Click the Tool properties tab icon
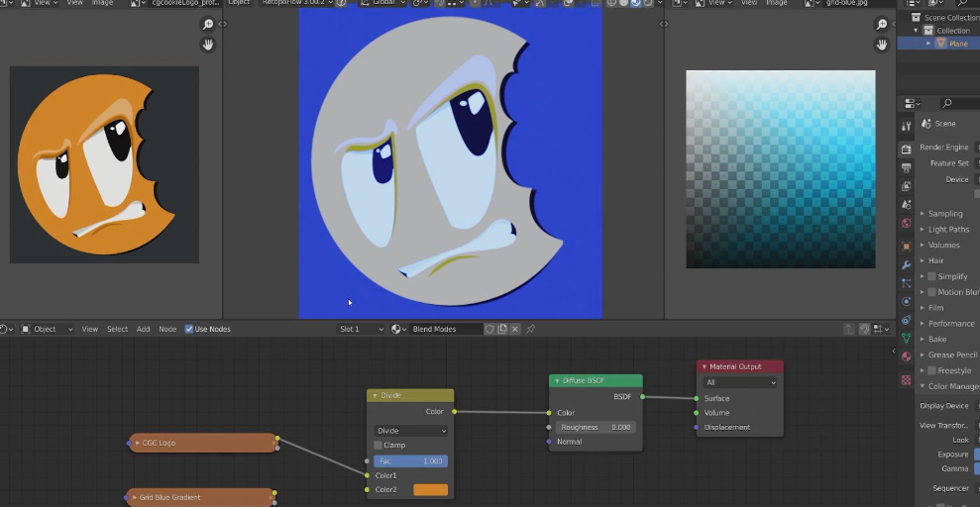This screenshot has height=507, width=980. pos(906,126)
